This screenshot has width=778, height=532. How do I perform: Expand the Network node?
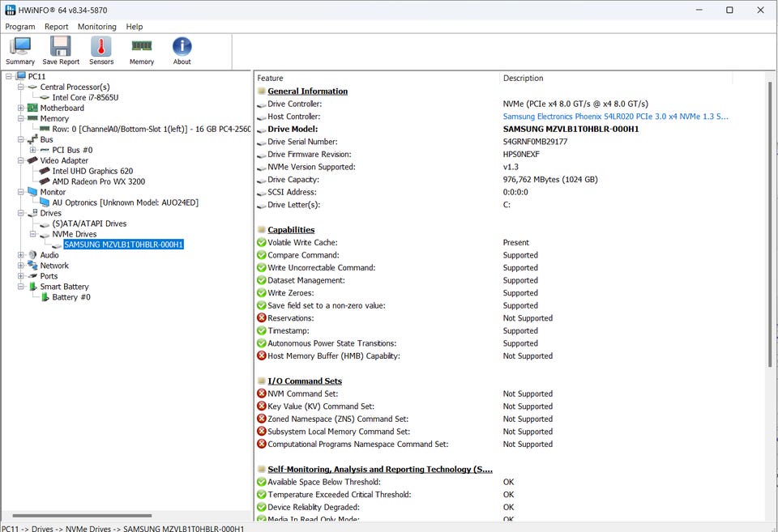click(x=21, y=266)
